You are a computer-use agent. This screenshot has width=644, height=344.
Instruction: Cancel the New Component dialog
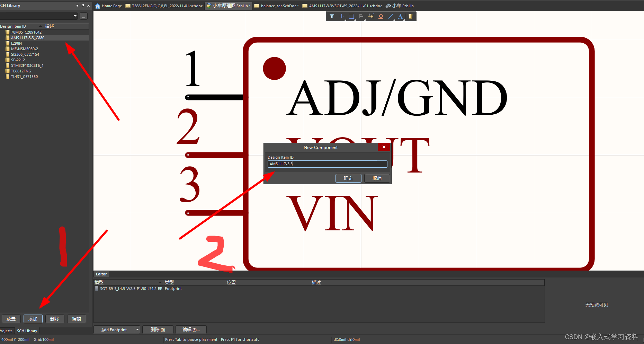pyautogui.click(x=377, y=178)
